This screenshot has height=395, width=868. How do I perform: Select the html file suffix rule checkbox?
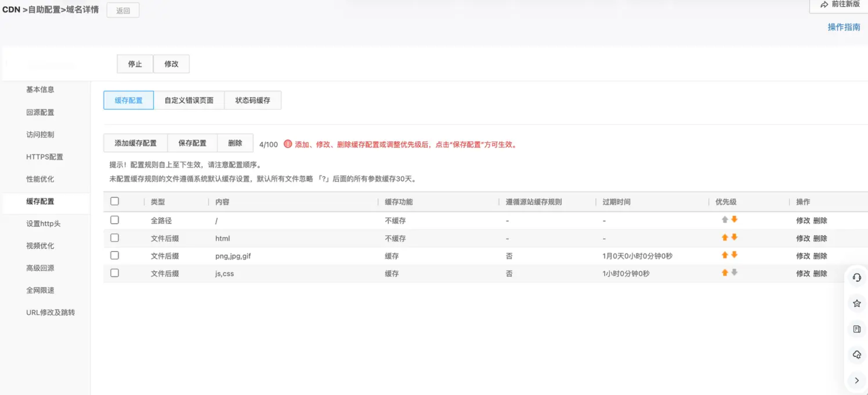coord(114,238)
